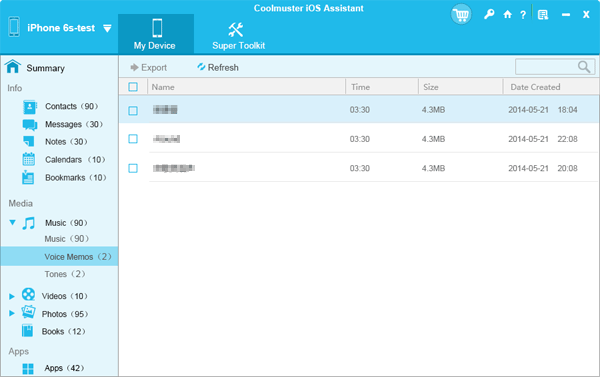Click the home icon in title bar
This screenshot has height=377, width=600.
point(507,15)
